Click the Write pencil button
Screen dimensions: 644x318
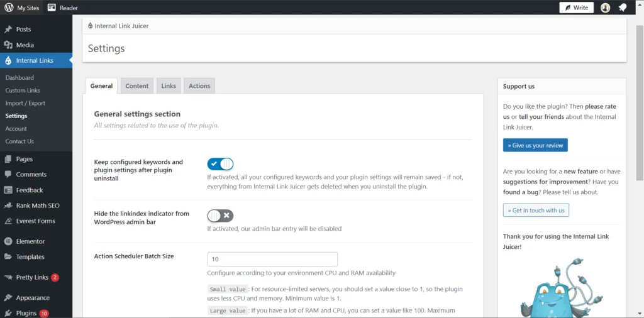pos(576,8)
